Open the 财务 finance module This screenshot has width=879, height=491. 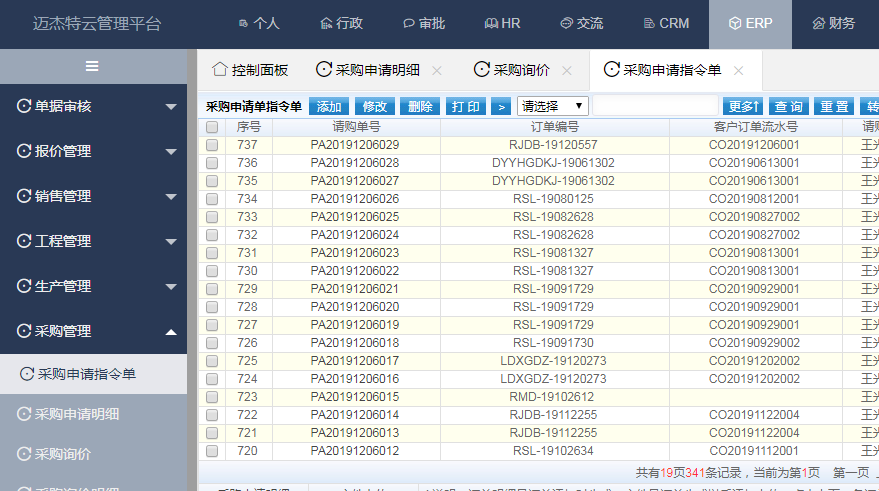(x=833, y=23)
